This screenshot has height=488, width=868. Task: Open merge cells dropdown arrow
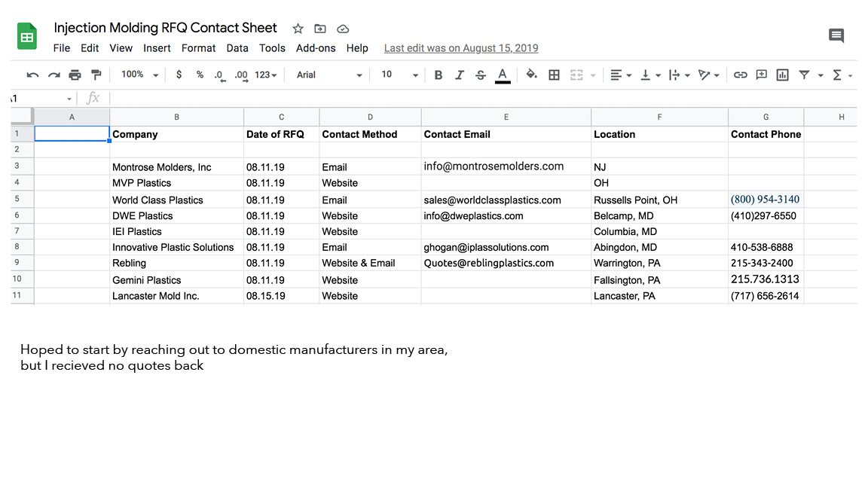tap(593, 75)
